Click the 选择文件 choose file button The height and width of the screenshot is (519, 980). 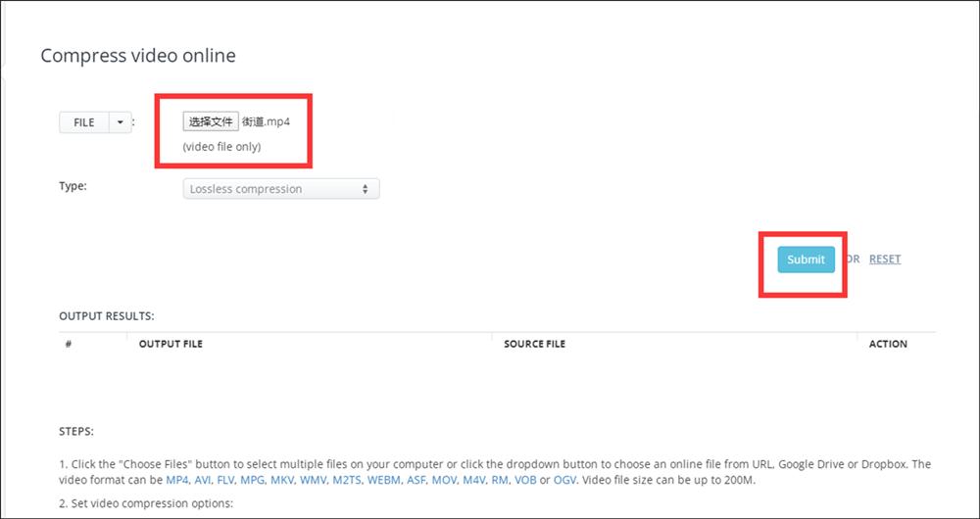(x=211, y=122)
